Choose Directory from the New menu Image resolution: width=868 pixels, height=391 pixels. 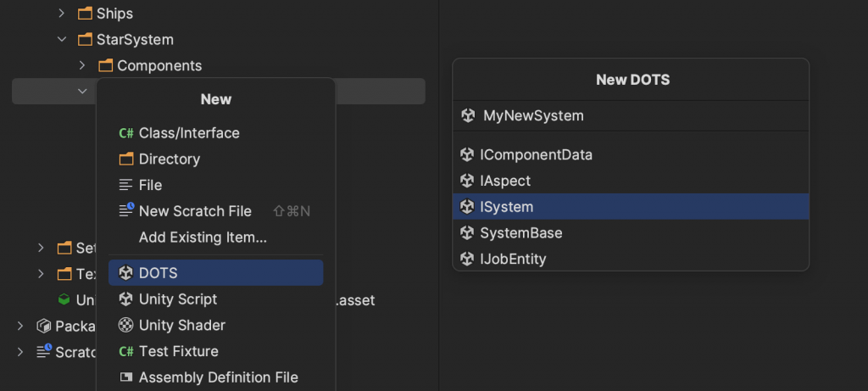pyautogui.click(x=169, y=159)
